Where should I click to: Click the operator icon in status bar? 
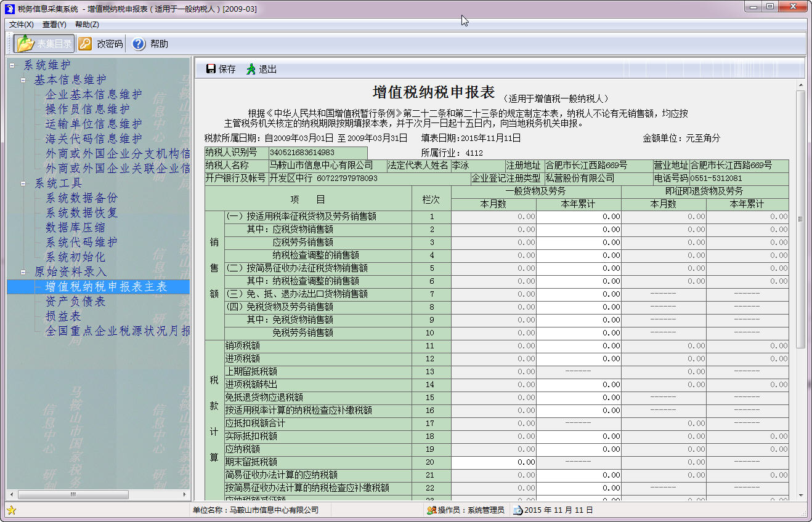pyautogui.click(x=432, y=510)
